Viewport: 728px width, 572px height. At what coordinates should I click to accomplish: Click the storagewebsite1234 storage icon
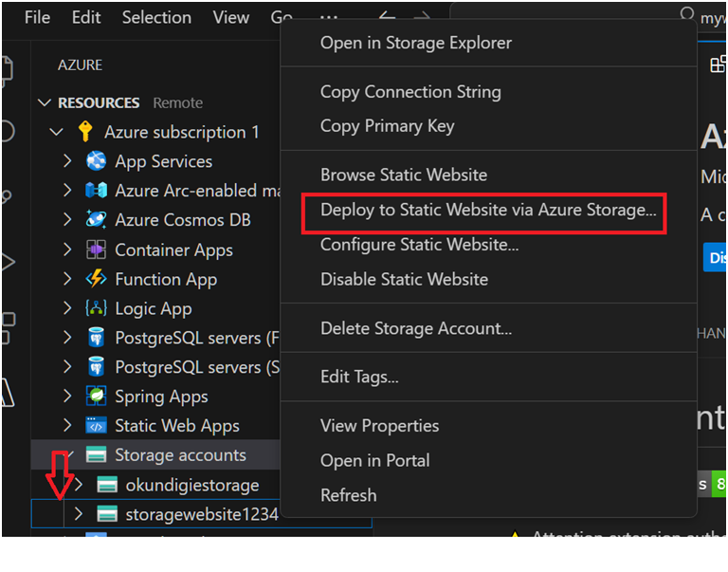point(107,514)
